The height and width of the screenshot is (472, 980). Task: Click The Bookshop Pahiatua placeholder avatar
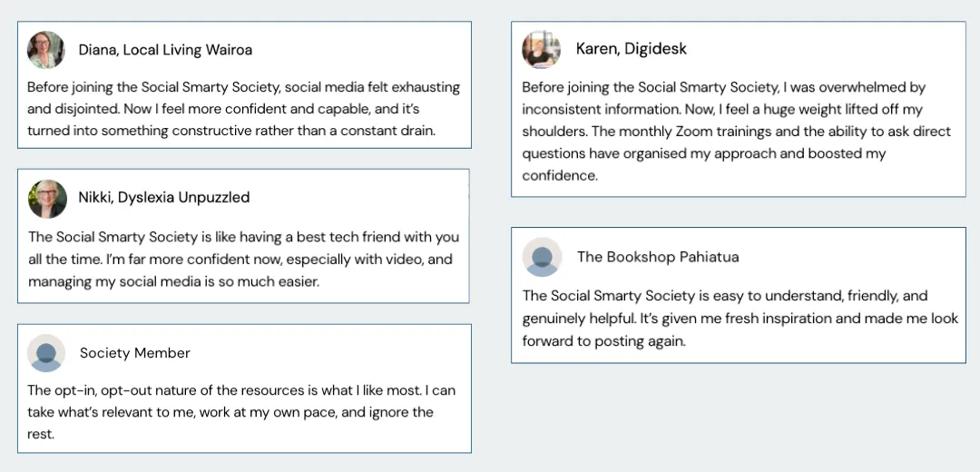pyautogui.click(x=542, y=257)
